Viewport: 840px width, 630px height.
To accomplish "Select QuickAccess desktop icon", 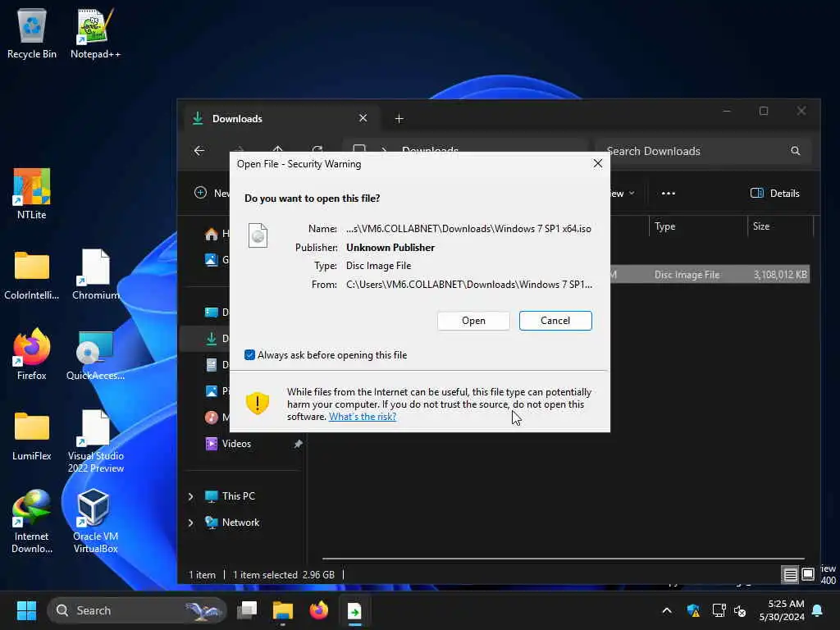I will point(95,354).
